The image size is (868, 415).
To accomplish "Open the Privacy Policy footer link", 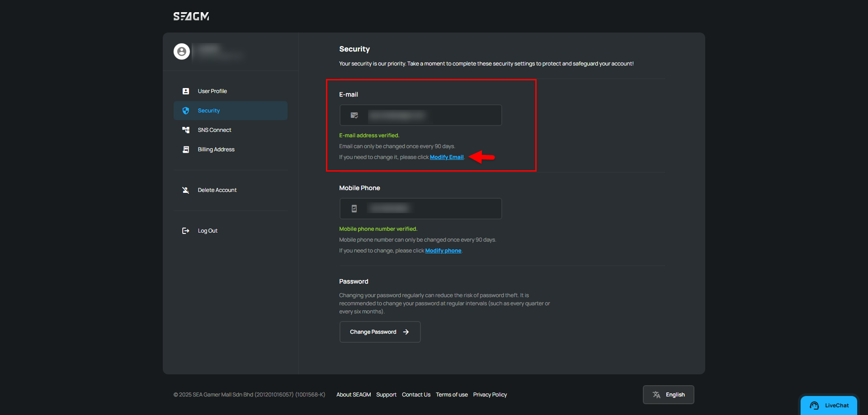I will point(490,395).
